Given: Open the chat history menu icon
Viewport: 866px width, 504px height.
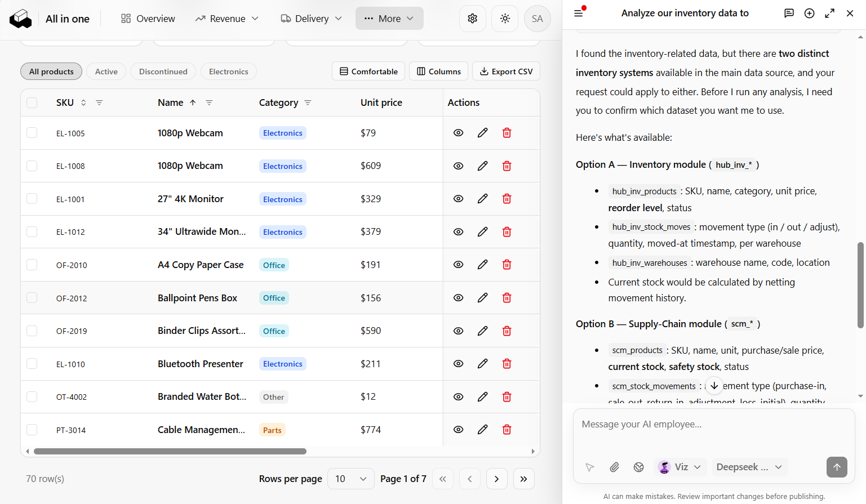Looking at the screenshot, I should (579, 13).
